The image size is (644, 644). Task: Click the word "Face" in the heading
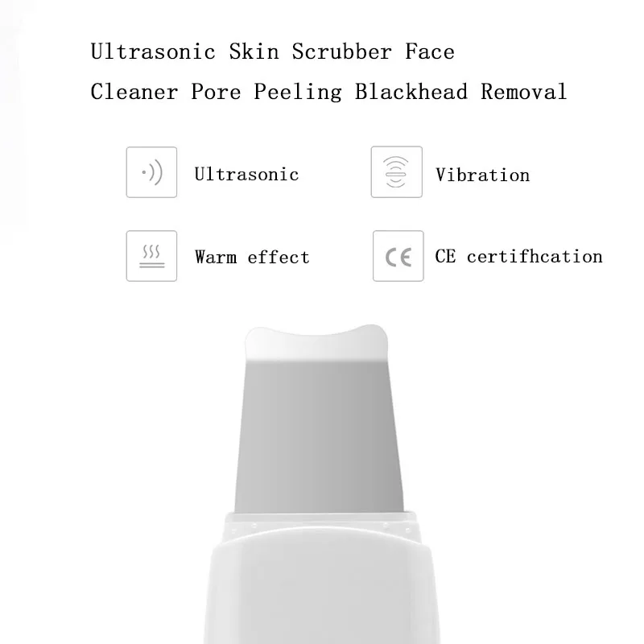click(430, 52)
